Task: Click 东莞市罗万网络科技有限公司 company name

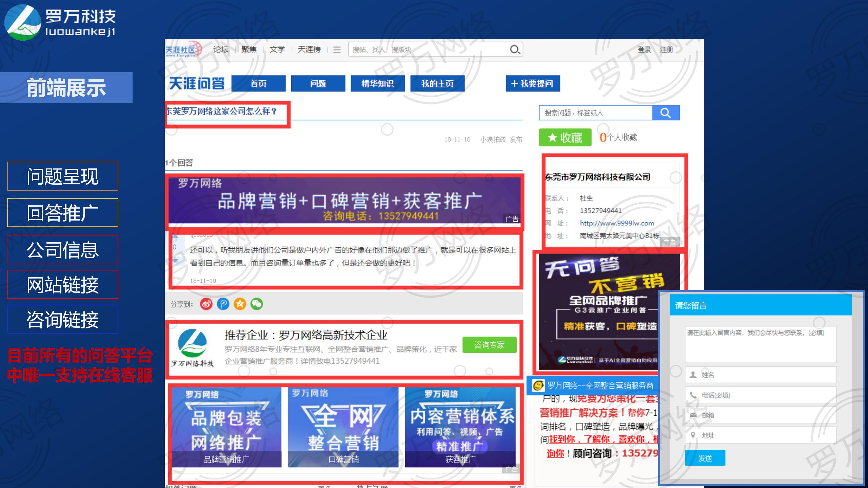Action: click(x=597, y=177)
